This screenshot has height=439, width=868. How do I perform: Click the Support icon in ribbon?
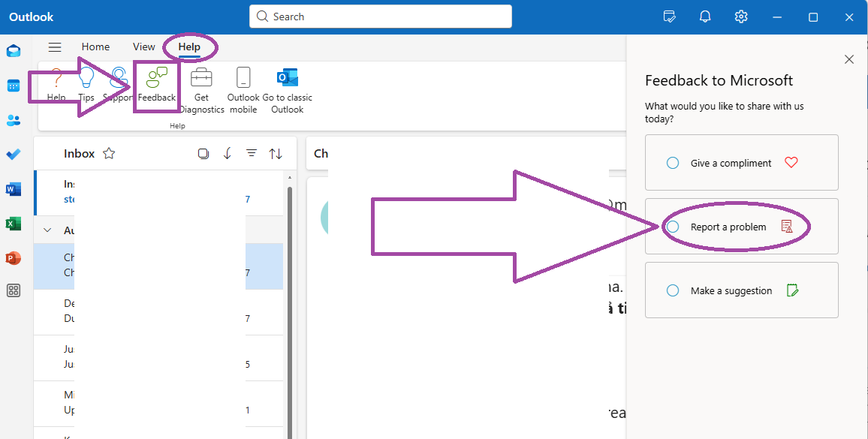(118, 86)
